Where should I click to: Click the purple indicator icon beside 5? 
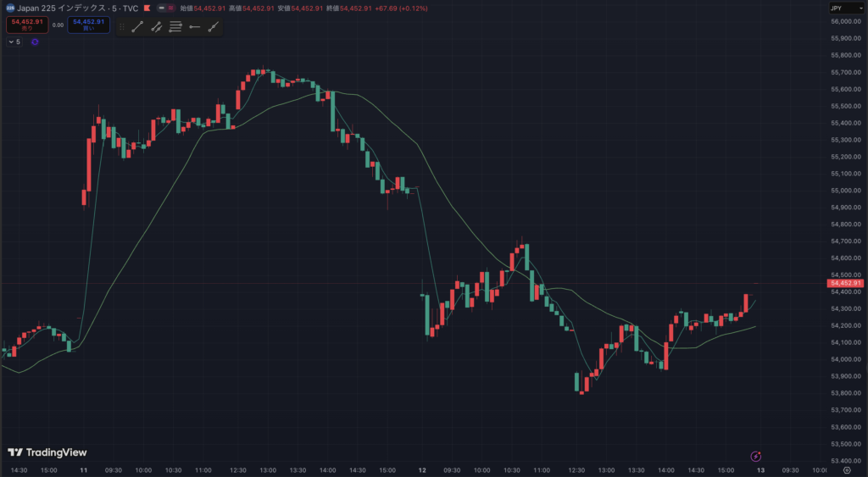(35, 42)
